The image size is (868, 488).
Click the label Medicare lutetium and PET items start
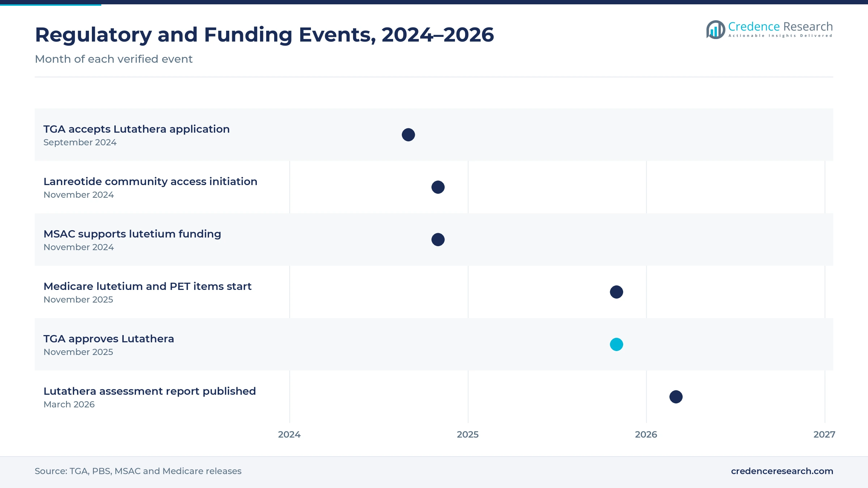[148, 286]
